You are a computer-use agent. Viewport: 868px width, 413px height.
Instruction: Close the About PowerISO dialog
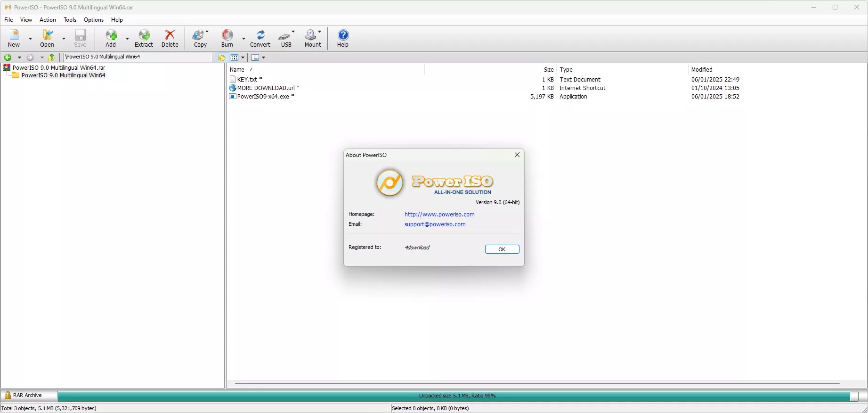[x=517, y=155]
